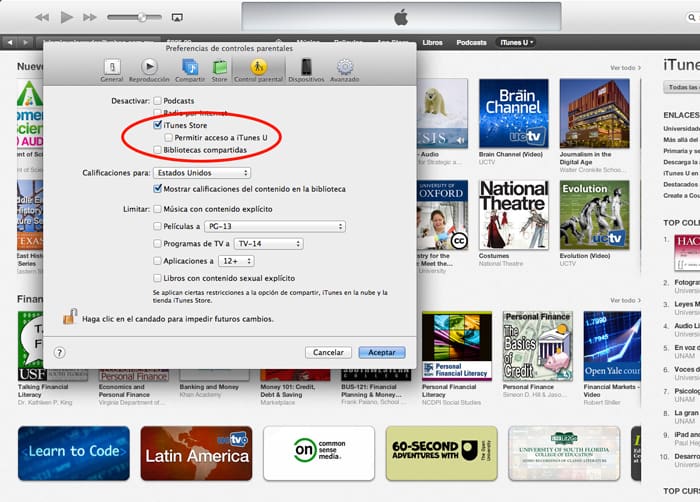700x502 pixels.
Task: Open the Store preferences pane
Action: 219,71
